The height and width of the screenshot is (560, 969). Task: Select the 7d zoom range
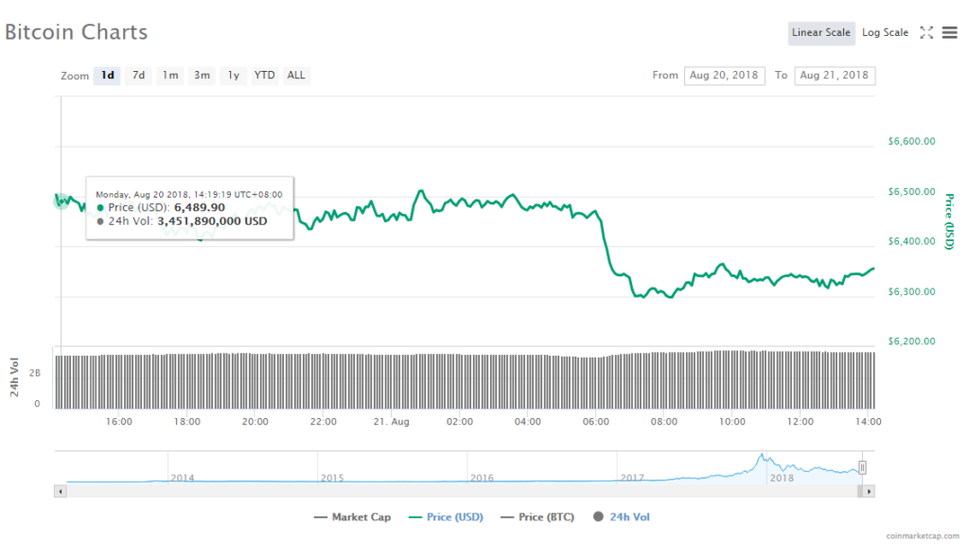pyautogui.click(x=139, y=76)
